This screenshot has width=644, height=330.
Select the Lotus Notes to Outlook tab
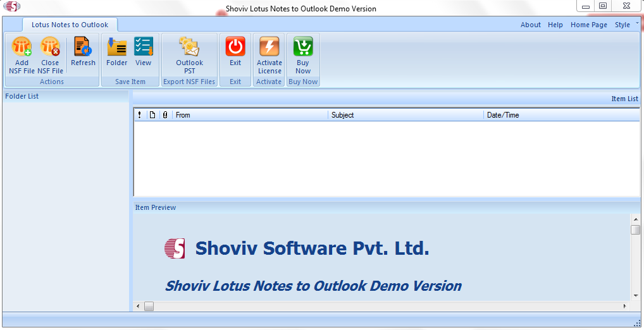pyautogui.click(x=70, y=25)
